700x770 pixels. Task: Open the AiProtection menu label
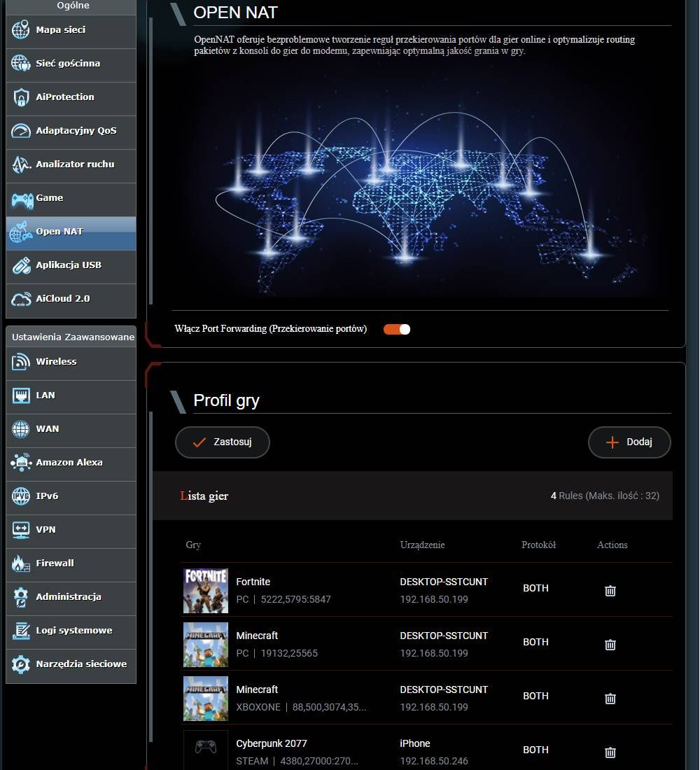coord(65,97)
